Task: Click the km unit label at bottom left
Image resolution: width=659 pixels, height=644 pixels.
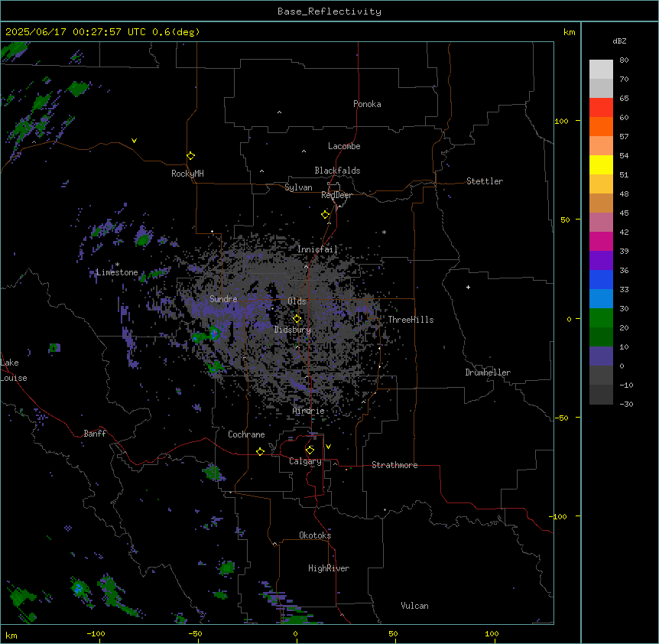Action: click(11, 635)
